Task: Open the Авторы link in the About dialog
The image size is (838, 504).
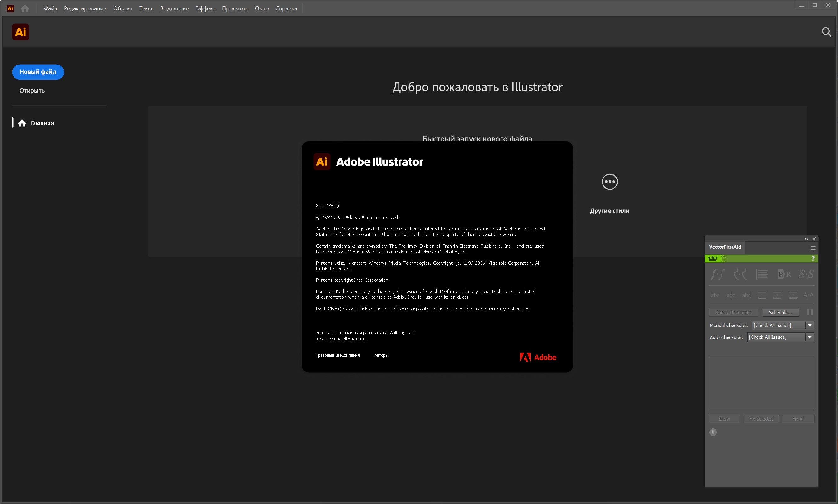Action: (381, 355)
